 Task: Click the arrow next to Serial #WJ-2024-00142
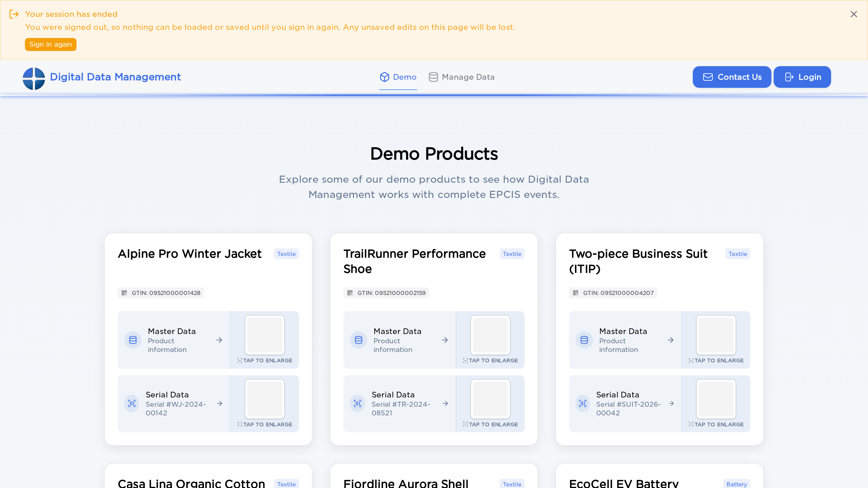pyautogui.click(x=220, y=403)
